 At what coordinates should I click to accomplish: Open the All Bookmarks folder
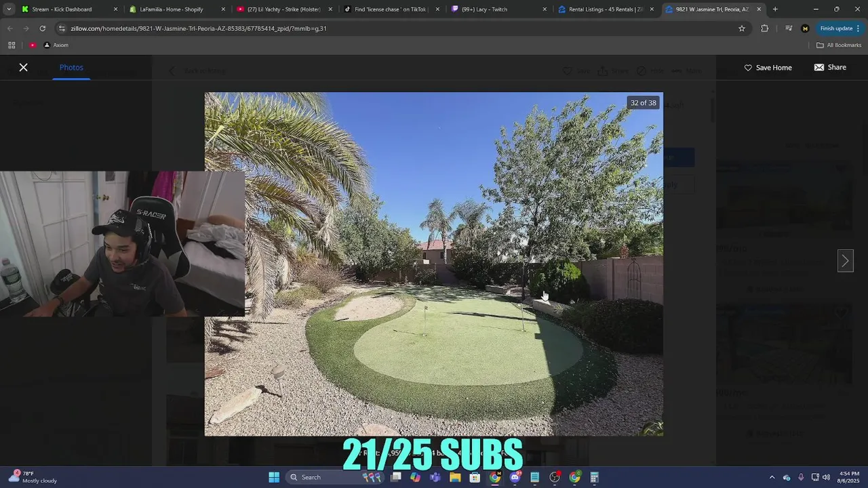[x=839, y=45]
